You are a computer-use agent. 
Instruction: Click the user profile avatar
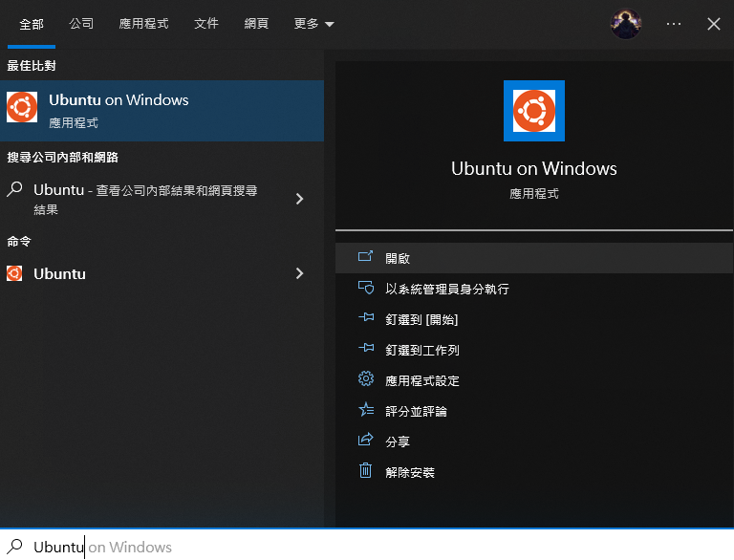[626, 23]
